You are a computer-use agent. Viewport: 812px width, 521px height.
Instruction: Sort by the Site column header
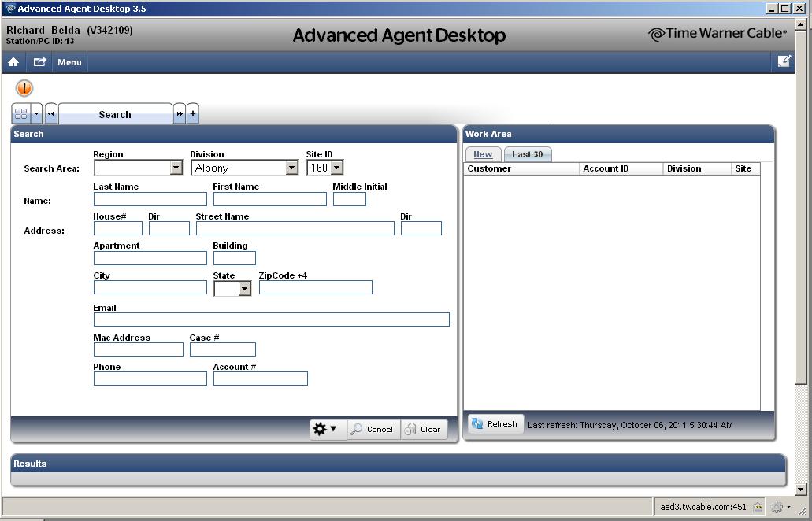746,168
